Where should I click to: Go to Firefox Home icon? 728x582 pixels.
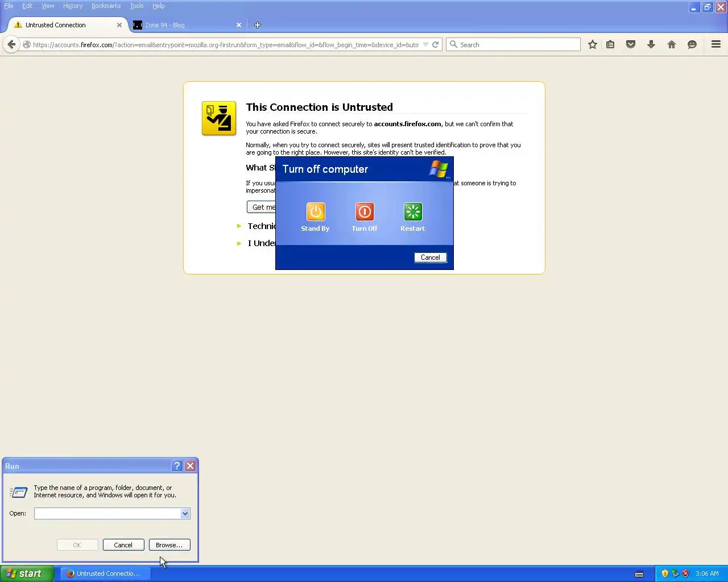[672, 44]
